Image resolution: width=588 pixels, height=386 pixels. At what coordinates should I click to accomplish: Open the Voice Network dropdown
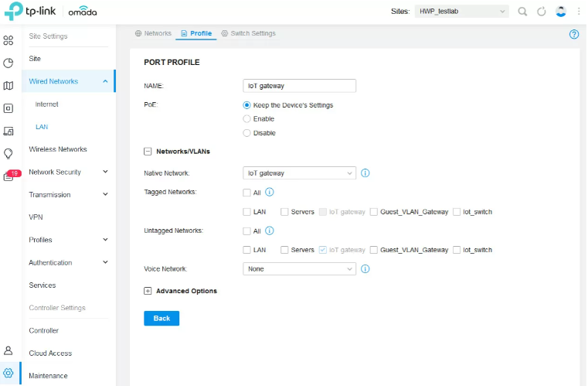tap(299, 269)
